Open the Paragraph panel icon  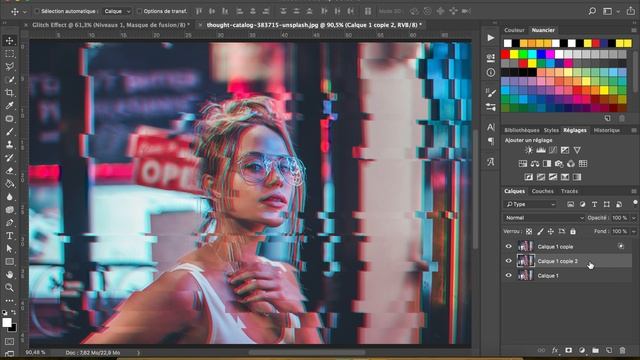(491, 141)
